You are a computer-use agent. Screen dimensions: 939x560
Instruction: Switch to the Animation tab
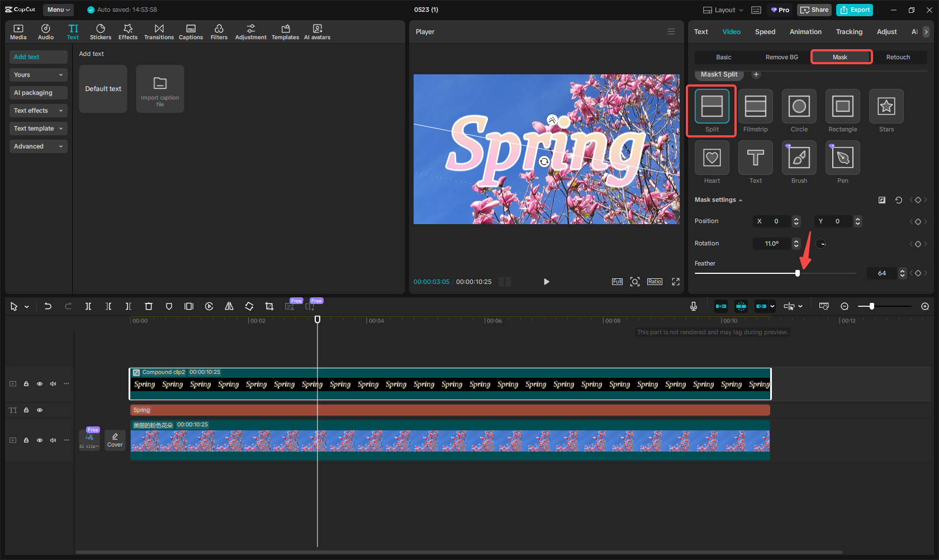[805, 32]
